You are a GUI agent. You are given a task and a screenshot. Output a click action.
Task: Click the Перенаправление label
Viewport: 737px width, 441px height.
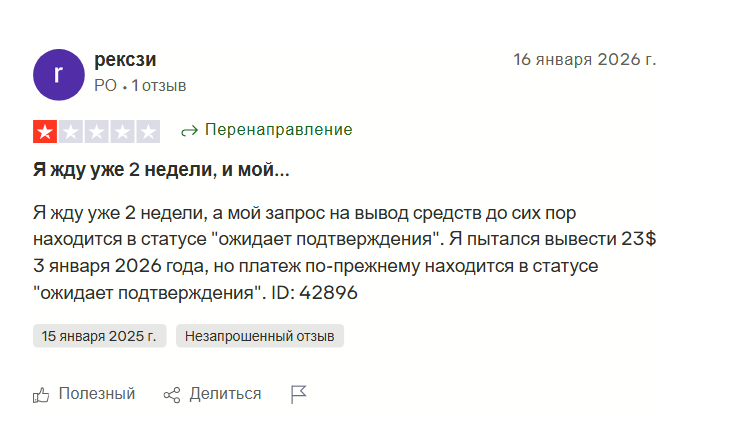pos(278,130)
